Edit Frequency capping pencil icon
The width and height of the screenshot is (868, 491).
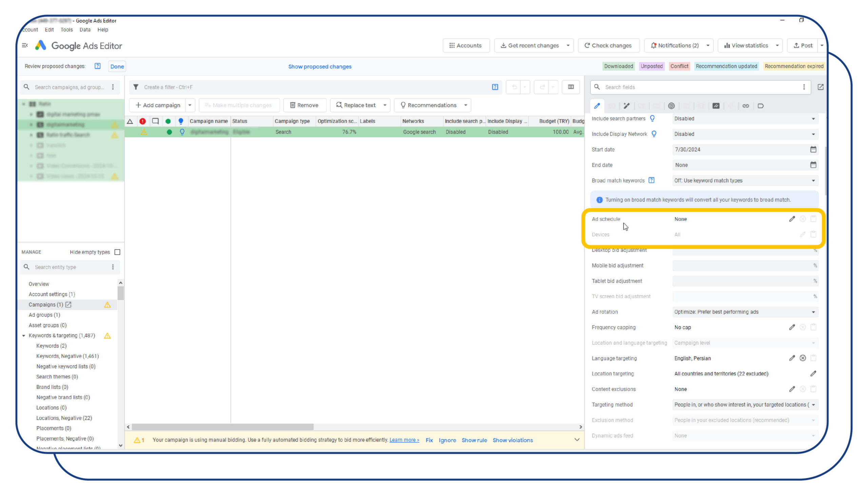pyautogui.click(x=792, y=327)
